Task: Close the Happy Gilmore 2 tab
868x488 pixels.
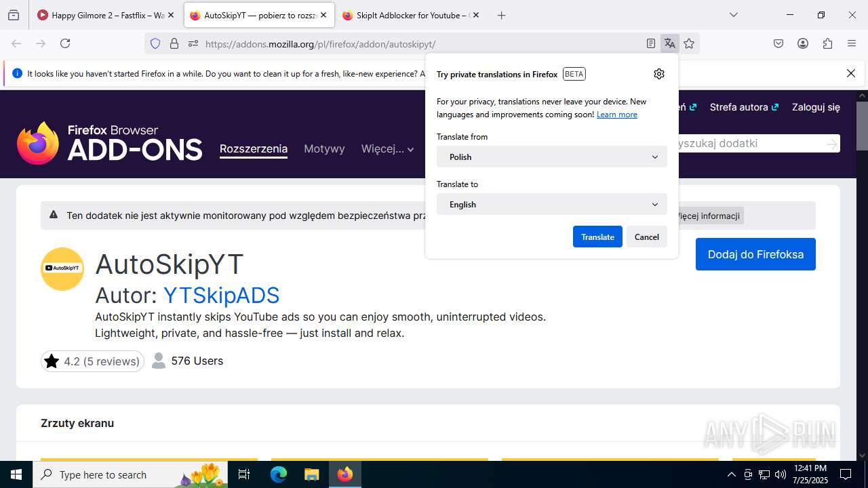Action: (x=171, y=15)
